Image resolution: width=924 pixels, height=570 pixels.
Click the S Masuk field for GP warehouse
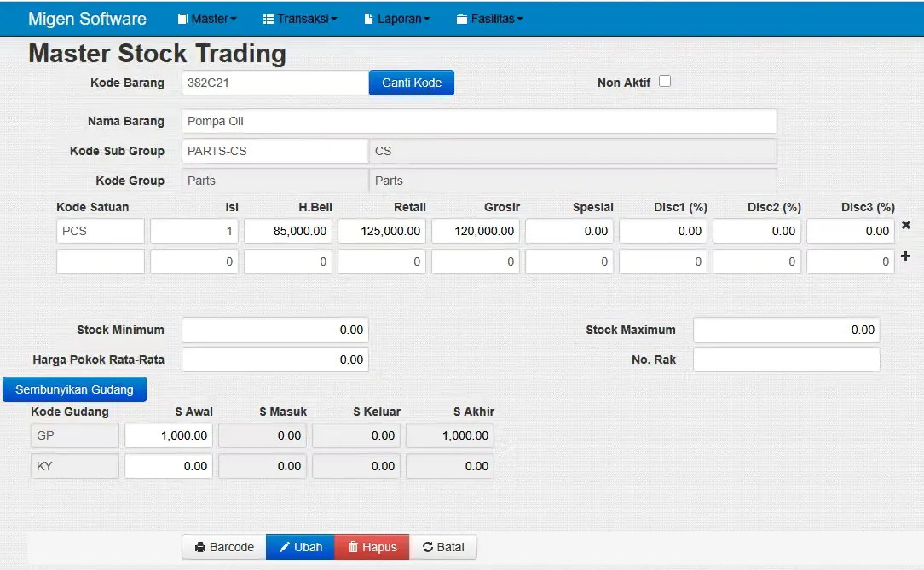pos(263,435)
